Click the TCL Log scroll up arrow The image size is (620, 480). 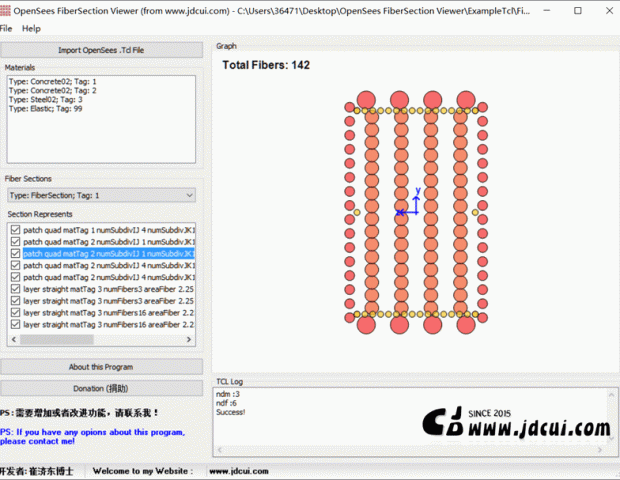[x=608, y=394]
